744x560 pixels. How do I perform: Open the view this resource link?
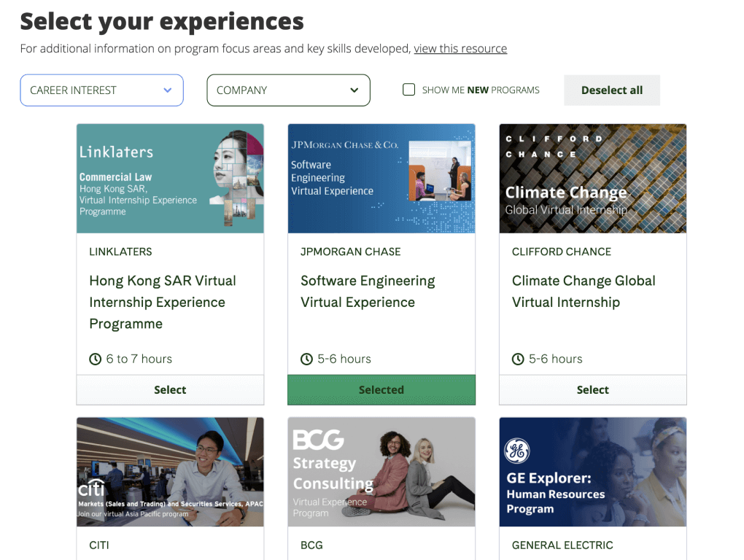pos(460,48)
